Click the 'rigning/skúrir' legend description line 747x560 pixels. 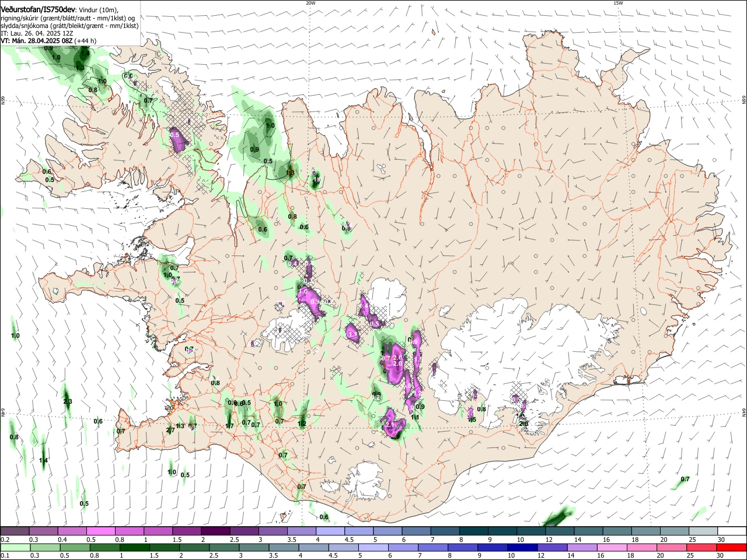click(68, 17)
